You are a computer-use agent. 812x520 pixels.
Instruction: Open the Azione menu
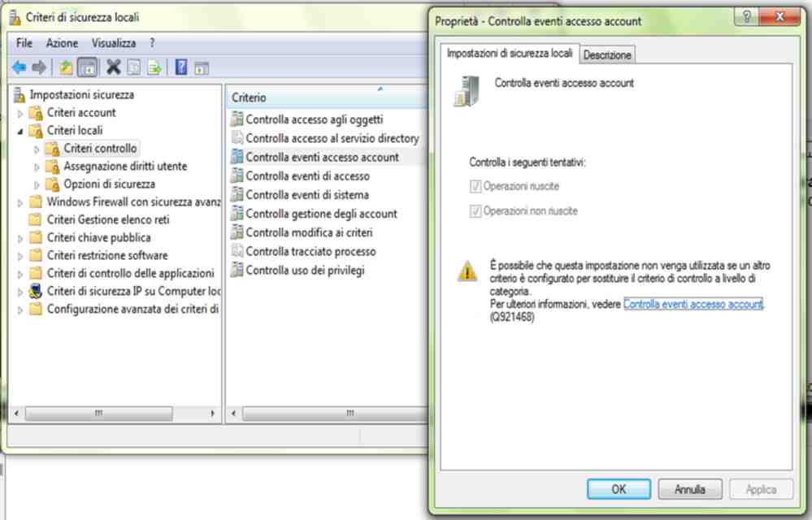tap(62, 43)
